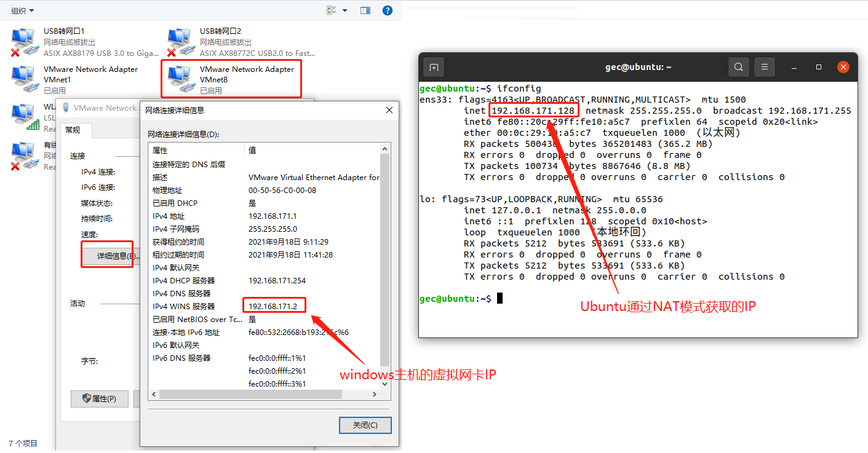Viewport: 868px width, 453px height.
Task: Click the terminal new tab icon
Action: click(434, 67)
